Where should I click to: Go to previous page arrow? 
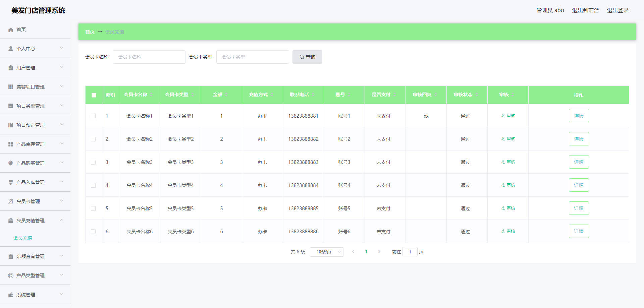353,252
